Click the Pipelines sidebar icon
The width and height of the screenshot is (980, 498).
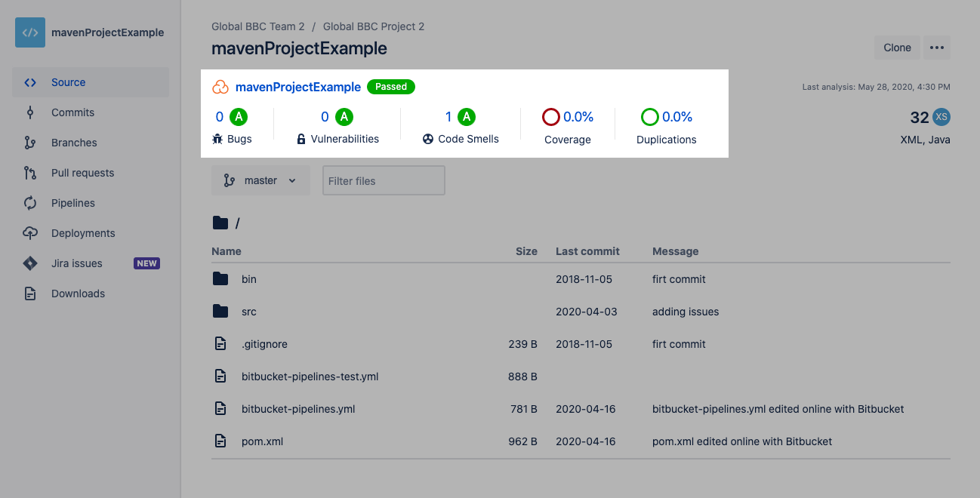30,203
